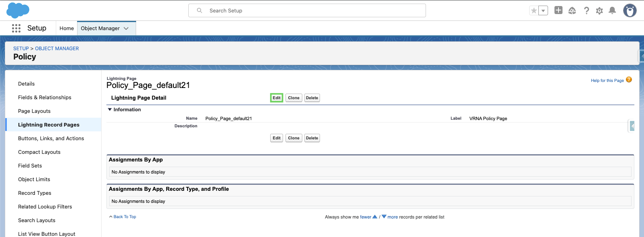The width and height of the screenshot is (644, 237).
Task: Click the more records link
Action: 393,217
